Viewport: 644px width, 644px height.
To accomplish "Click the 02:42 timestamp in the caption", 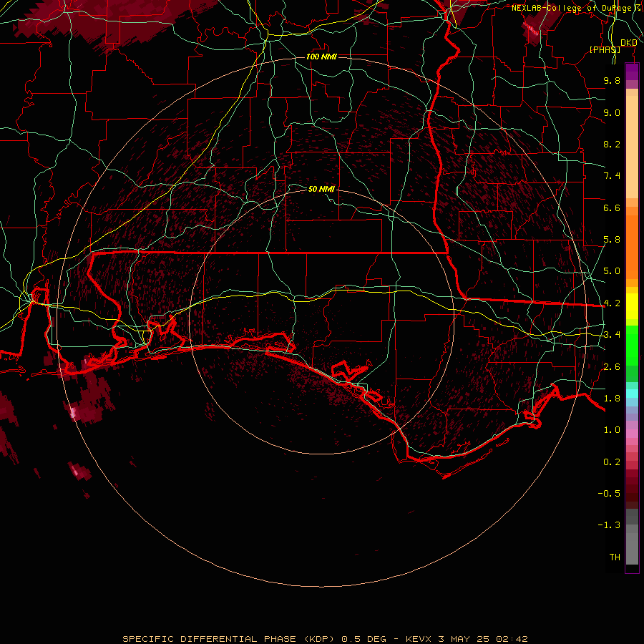I will 512,639.
